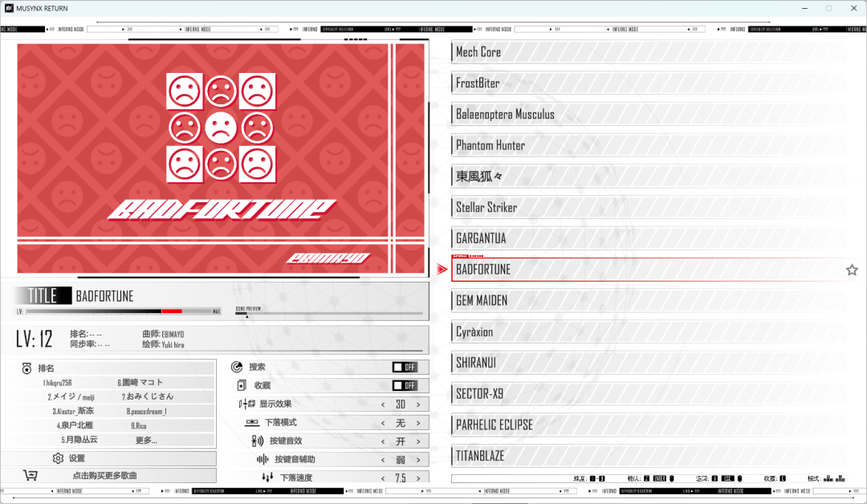
Task: Click ranking entry 8.peacedream_l
Action: 147,411
